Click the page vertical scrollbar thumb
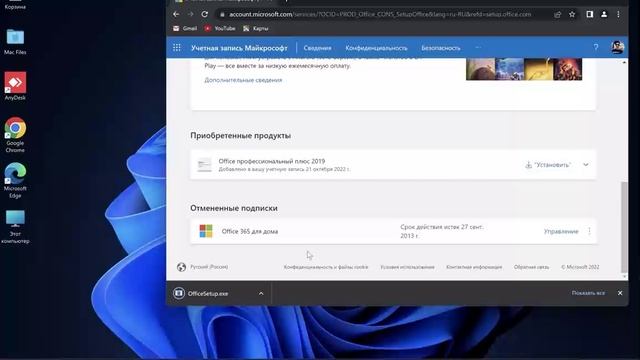This screenshot has height=360, width=640. (624, 227)
